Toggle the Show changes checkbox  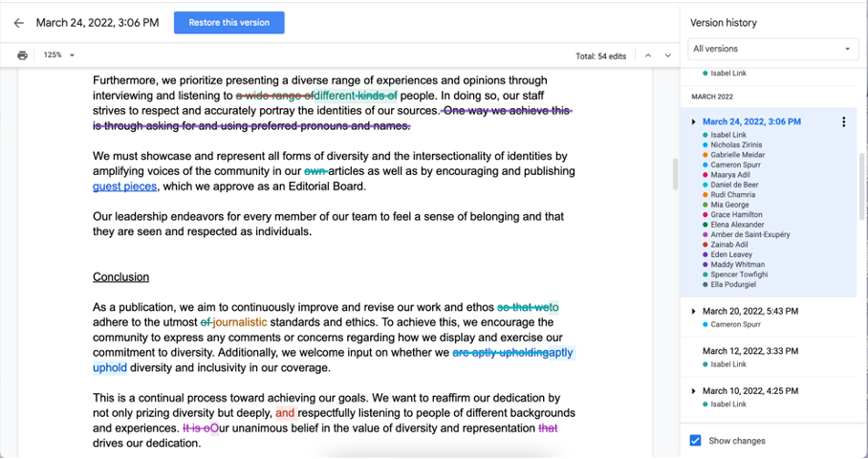pyautogui.click(x=695, y=441)
